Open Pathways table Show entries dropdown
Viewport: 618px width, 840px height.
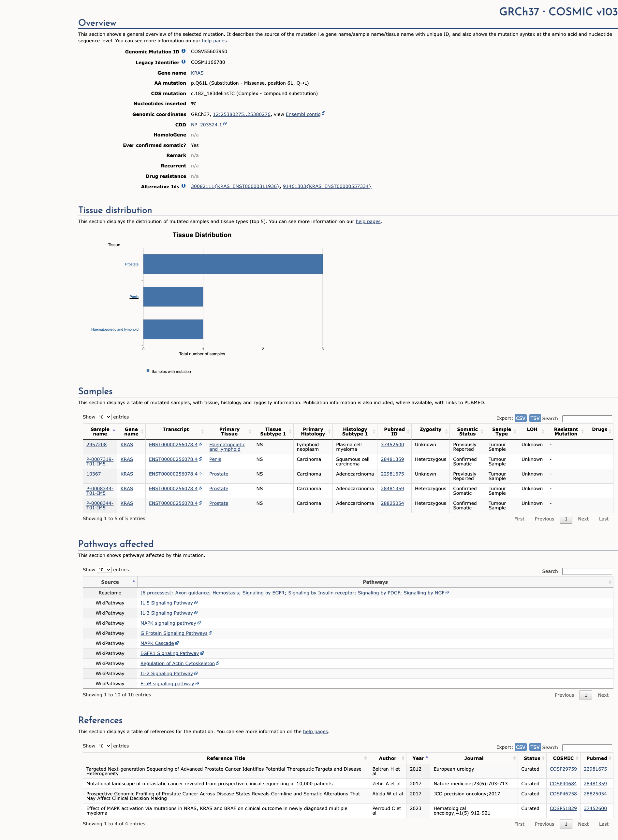click(x=104, y=570)
